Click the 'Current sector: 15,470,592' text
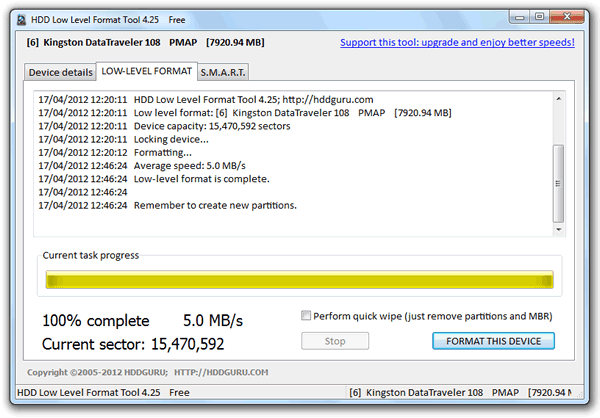 [133, 344]
